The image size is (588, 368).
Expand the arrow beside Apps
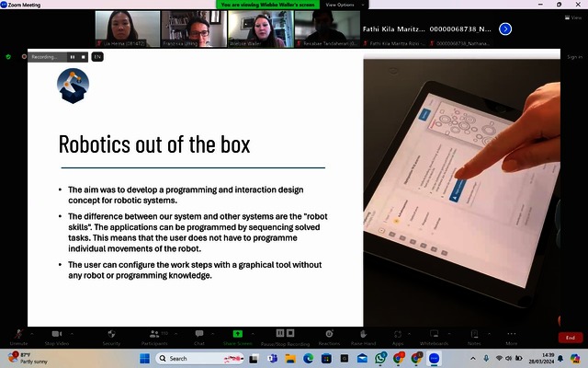[x=409, y=333]
